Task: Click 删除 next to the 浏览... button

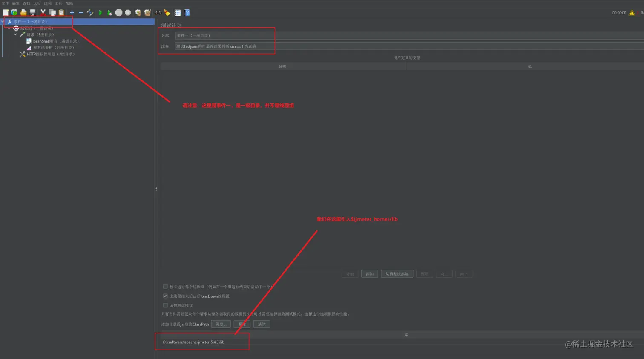Action: coord(242,324)
